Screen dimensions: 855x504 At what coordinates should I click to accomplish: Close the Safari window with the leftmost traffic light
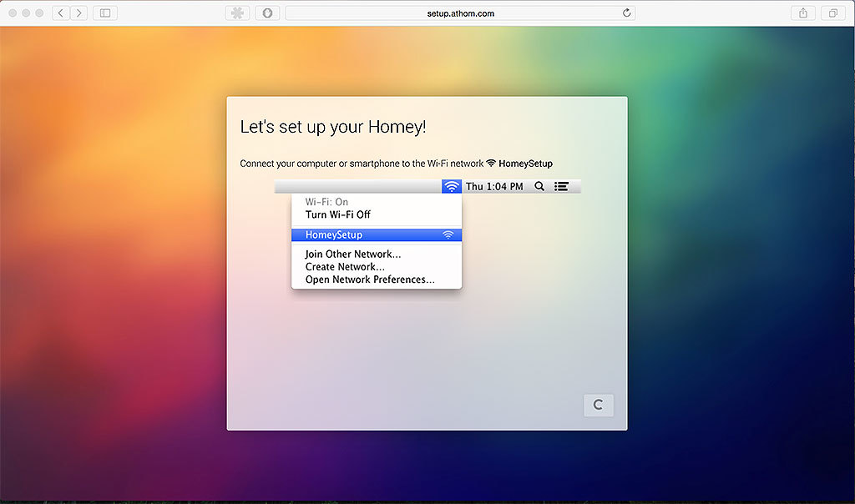pyautogui.click(x=13, y=13)
